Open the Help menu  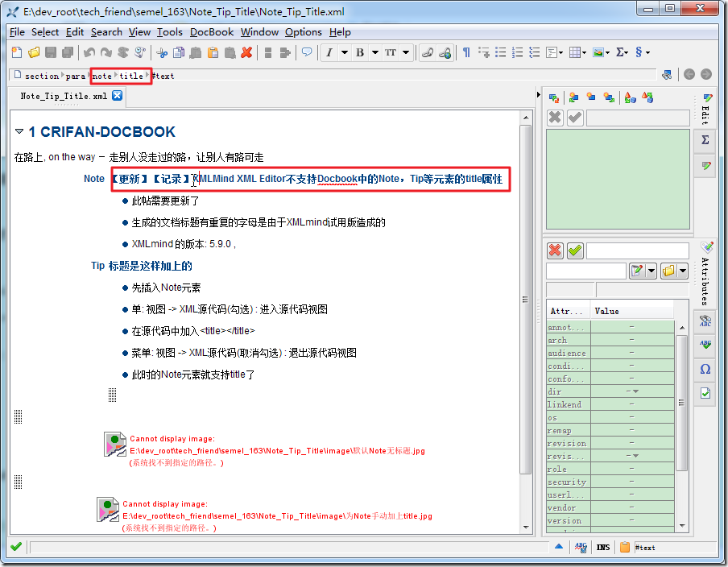coord(340,32)
